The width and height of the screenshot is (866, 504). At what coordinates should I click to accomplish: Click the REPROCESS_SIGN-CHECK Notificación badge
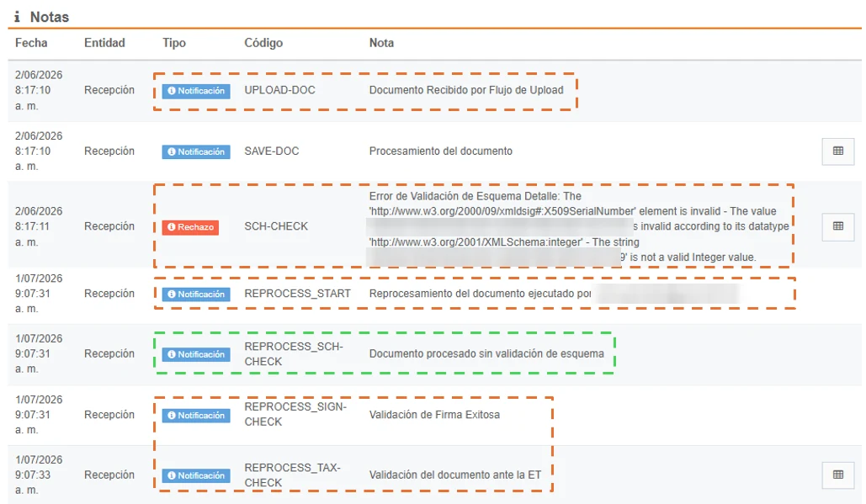coord(196,415)
